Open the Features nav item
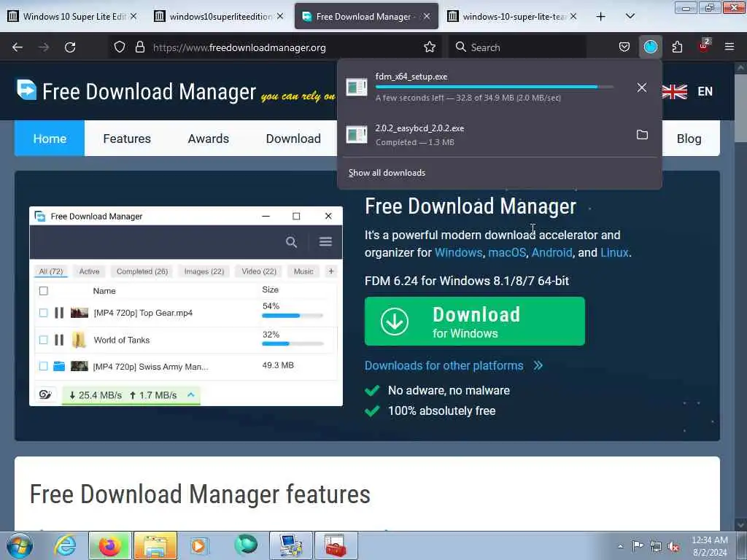The height and width of the screenshot is (560, 747). (127, 139)
